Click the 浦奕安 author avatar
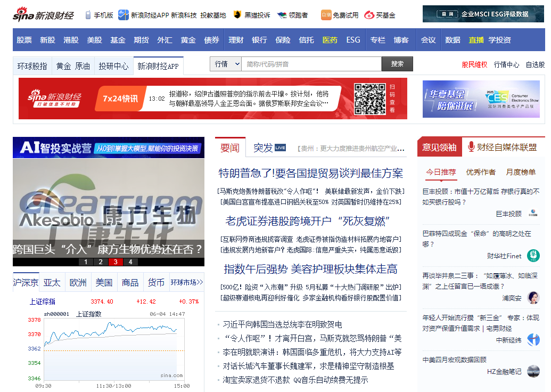Viewport: 551px width, 392px height. click(533, 297)
